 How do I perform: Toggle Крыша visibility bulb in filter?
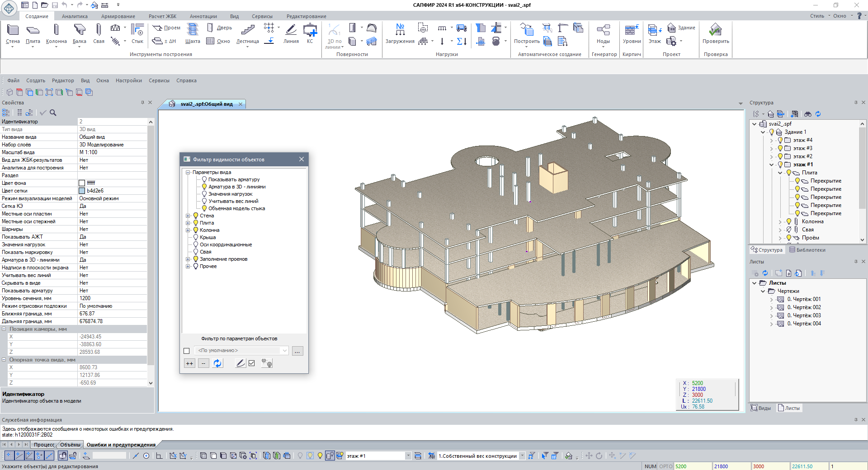(196, 237)
